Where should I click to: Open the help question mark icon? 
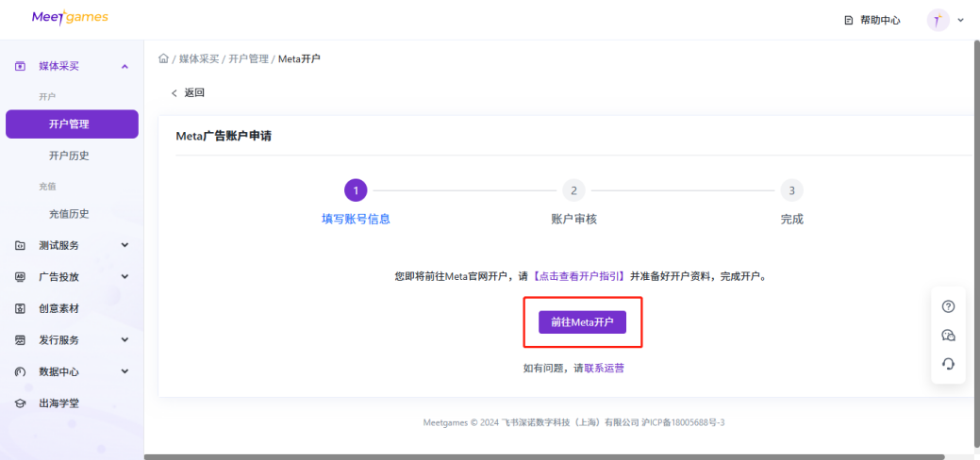[948, 306]
